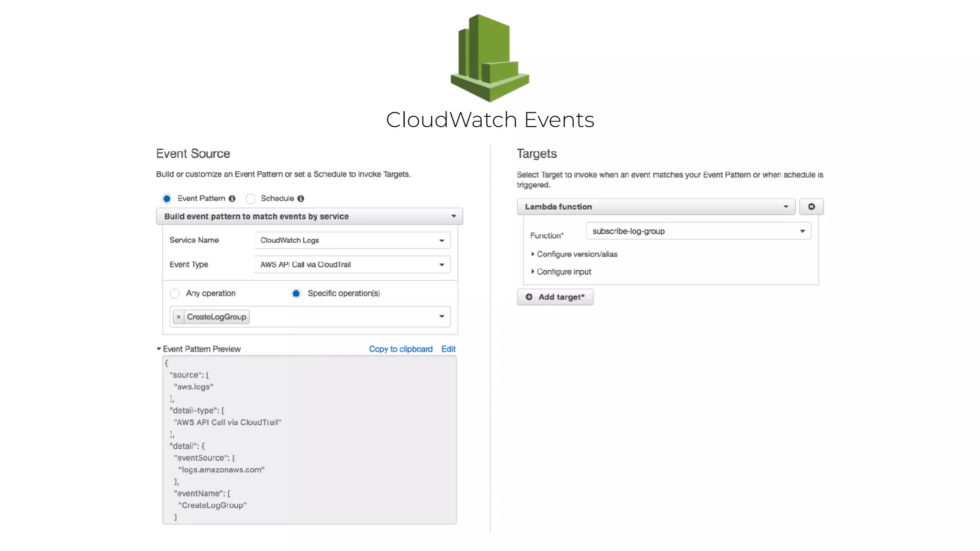Select the Schedule radio button
The image size is (980, 551).
click(x=250, y=198)
